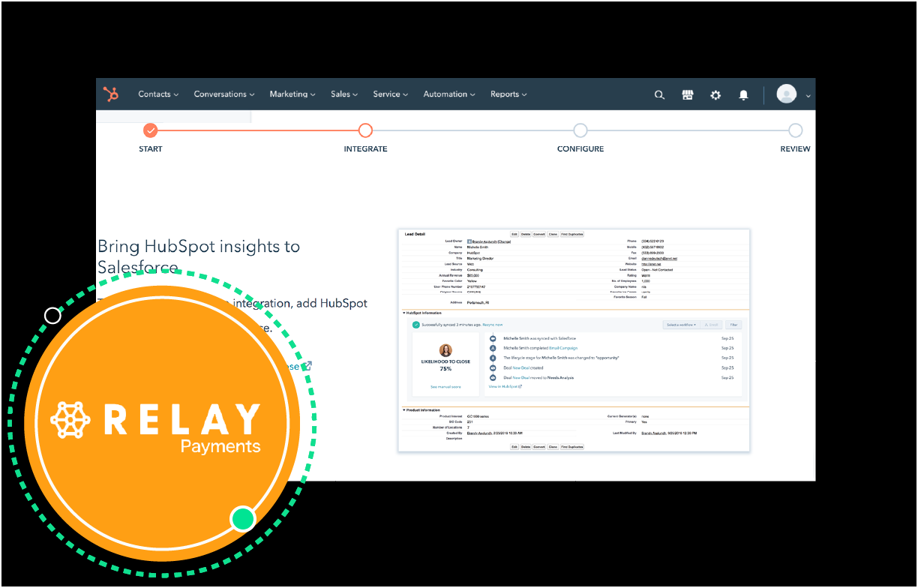Collapse the HubSpot Information section
This screenshot has height=588, width=918.
pos(404,313)
